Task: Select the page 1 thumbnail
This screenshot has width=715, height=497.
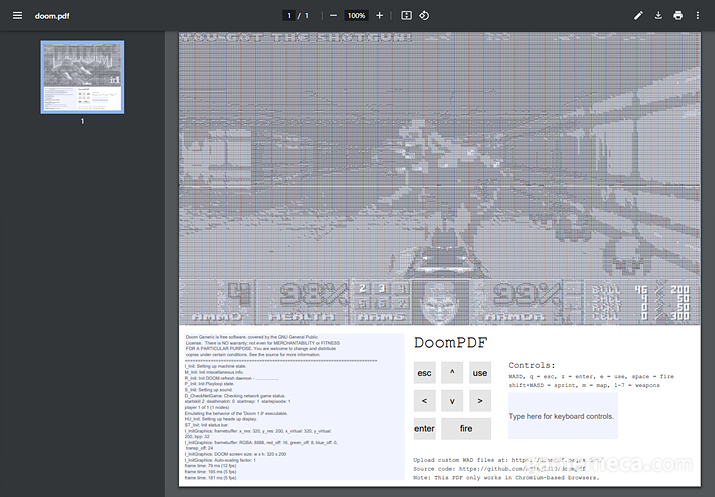Action: (82, 77)
